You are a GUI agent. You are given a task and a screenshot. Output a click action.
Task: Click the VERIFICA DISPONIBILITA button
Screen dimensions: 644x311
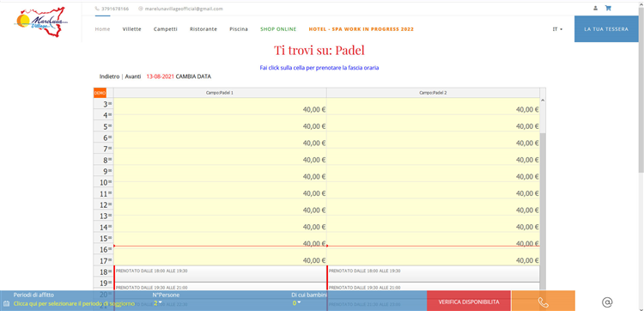pyautogui.click(x=469, y=302)
